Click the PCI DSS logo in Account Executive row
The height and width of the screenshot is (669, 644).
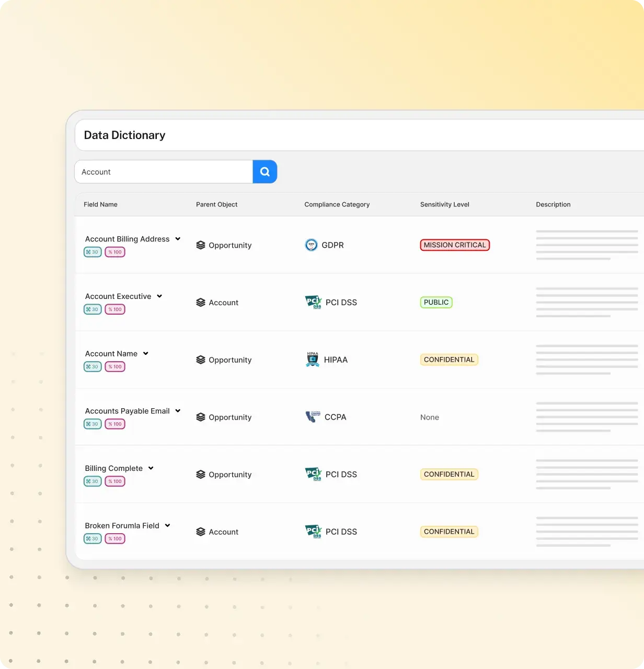click(313, 302)
